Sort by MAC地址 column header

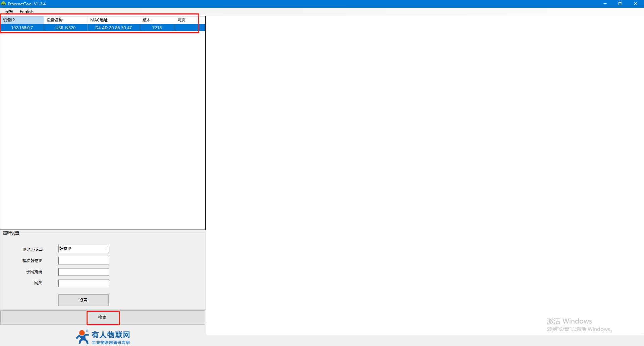click(114, 20)
